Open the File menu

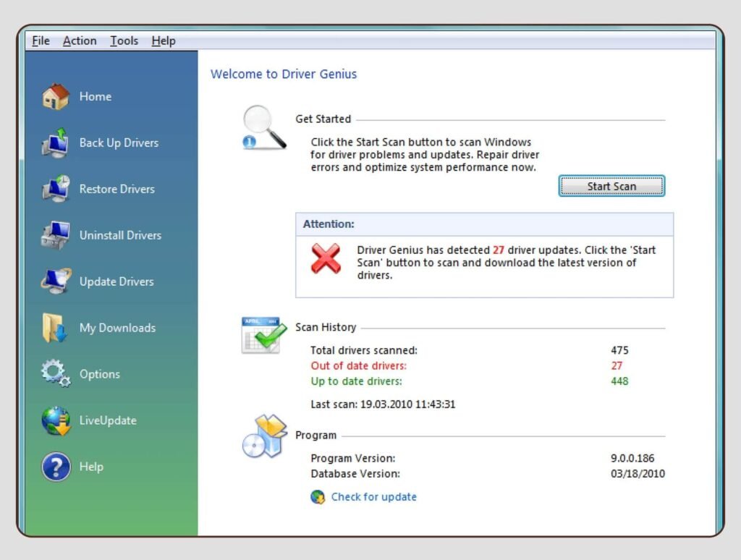(41, 41)
